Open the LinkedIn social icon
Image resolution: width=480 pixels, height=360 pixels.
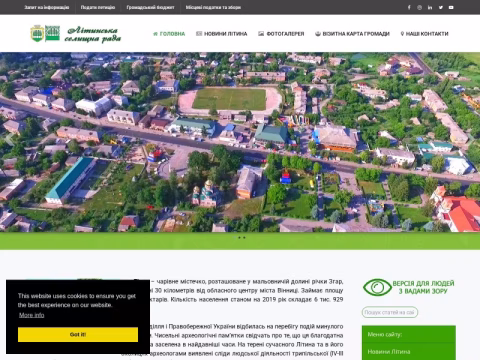click(430, 7)
